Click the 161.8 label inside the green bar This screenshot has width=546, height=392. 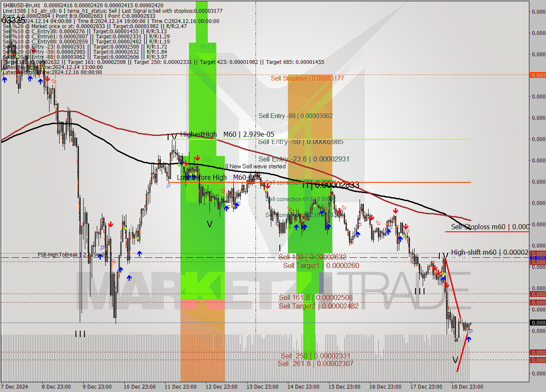pyautogui.click(x=207, y=46)
